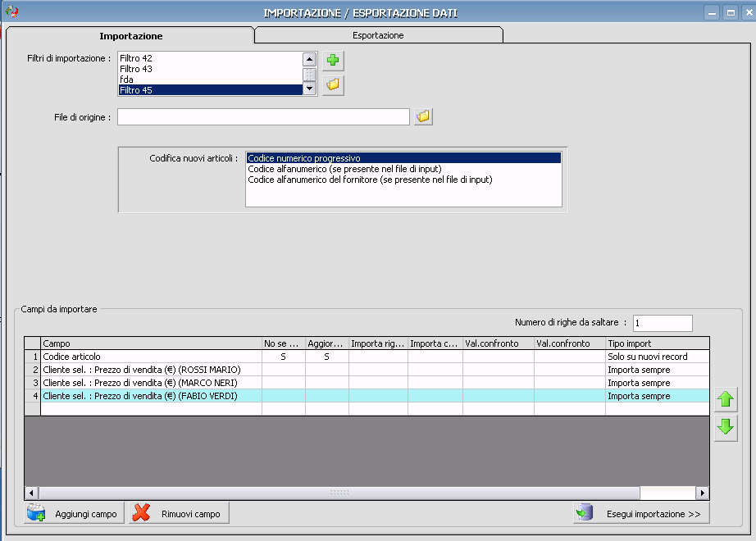
Task: Click row number 1 header
Action: [x=32, y=357]
